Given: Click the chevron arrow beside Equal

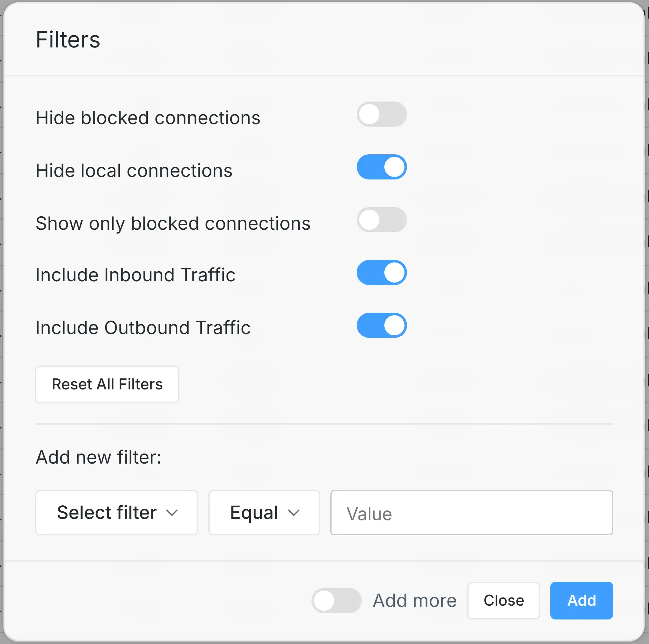Looking at the screenshot, I should coord(294,513).
